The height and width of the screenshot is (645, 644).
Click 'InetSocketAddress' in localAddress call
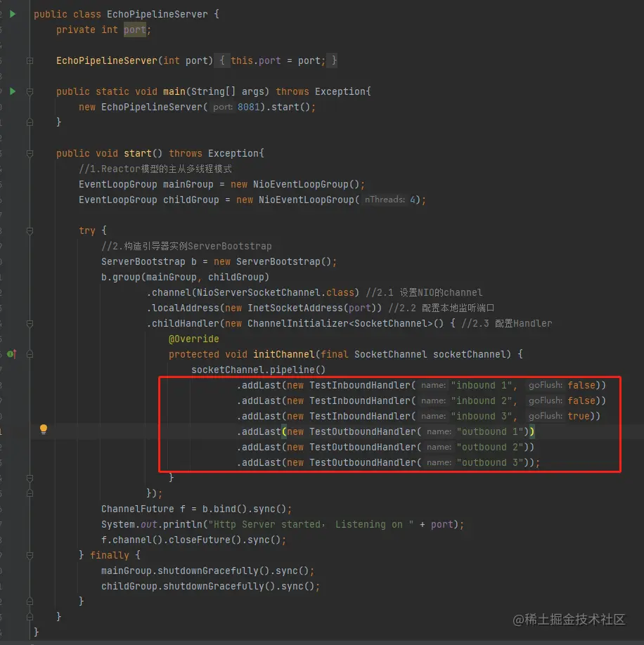(x=295, y=308)
